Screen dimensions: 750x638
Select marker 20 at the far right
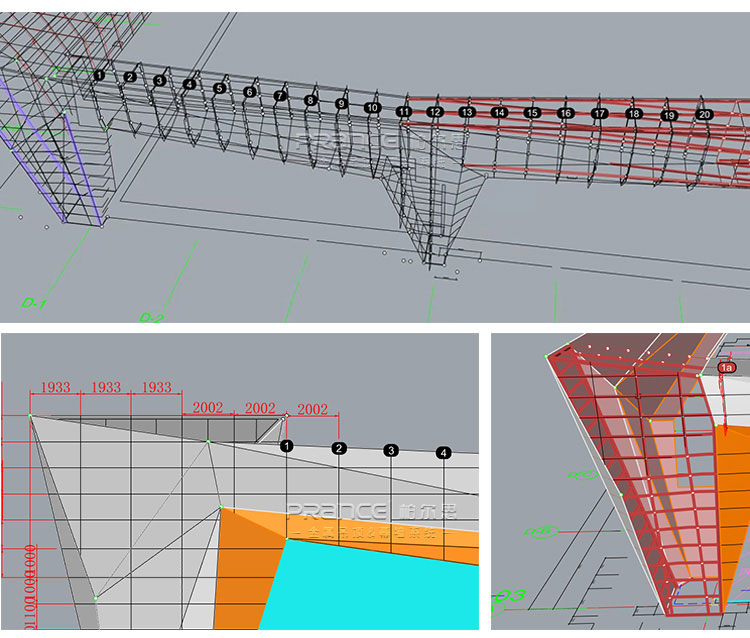[704, 115]
